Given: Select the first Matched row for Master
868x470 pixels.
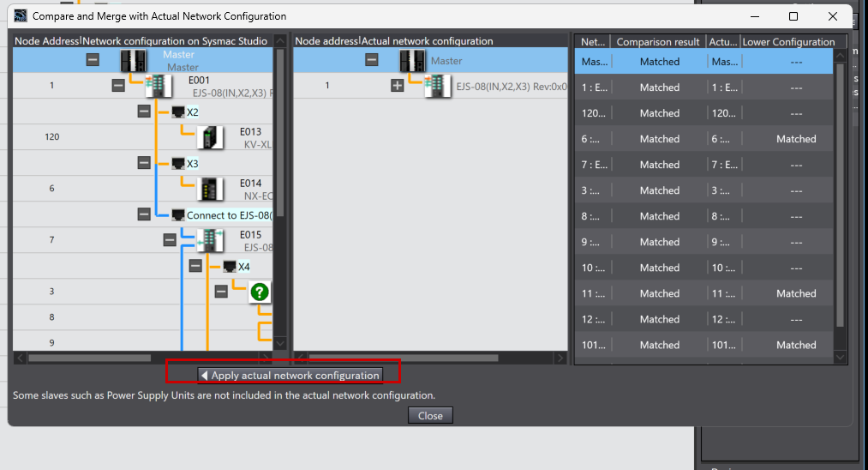Looking at the screenshot, I should click(x=659, y=62).
